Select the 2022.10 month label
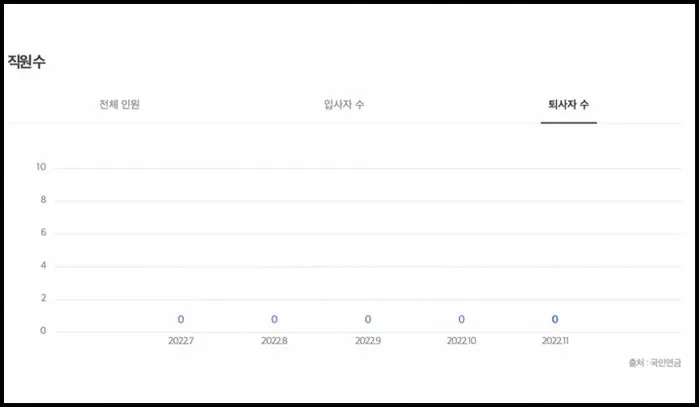699x407 pixels. coord(461,341)
